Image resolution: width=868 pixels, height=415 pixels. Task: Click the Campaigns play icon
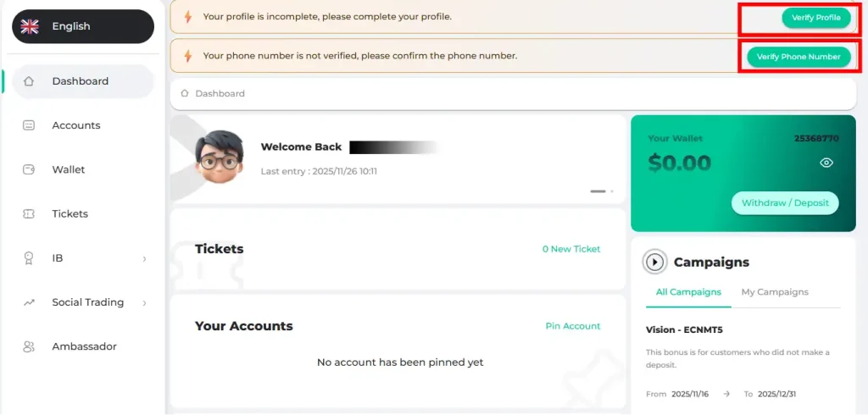[x=654, y=263]
